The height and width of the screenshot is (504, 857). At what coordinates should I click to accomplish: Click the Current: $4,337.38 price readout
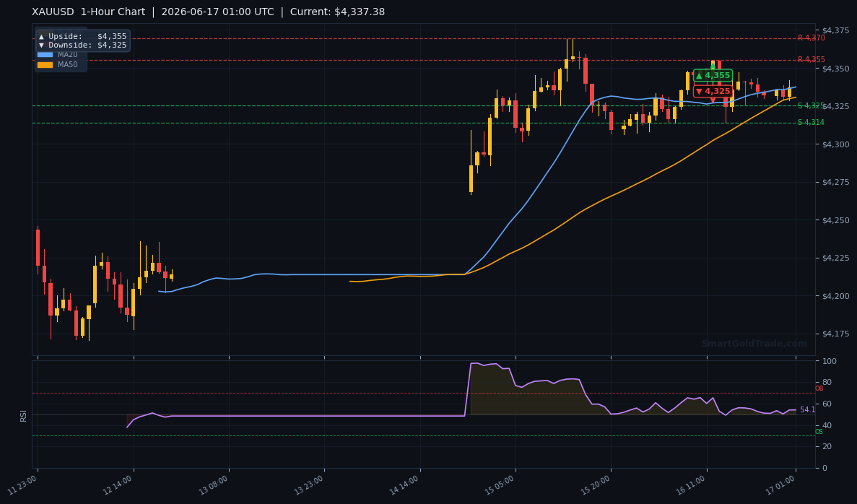(x=337, y=12)
